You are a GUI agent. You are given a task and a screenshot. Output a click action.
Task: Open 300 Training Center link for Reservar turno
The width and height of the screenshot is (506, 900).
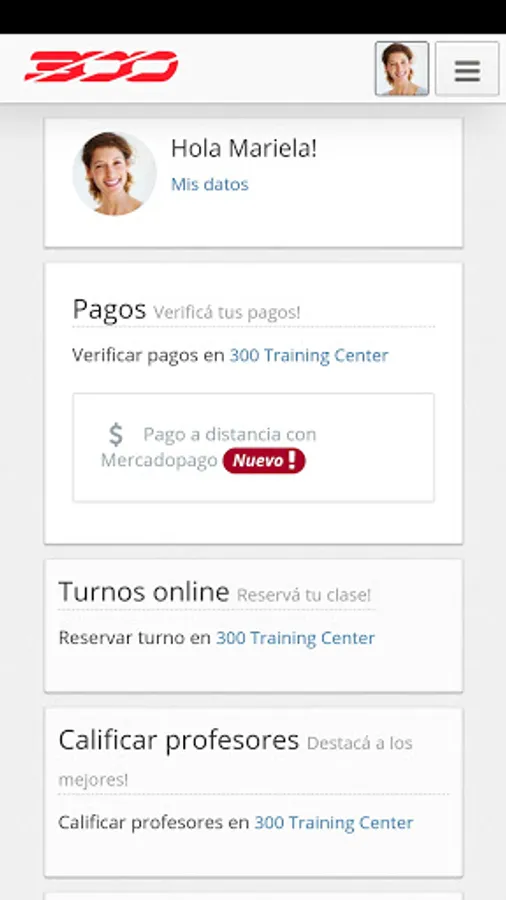click(x=295, y=638)
